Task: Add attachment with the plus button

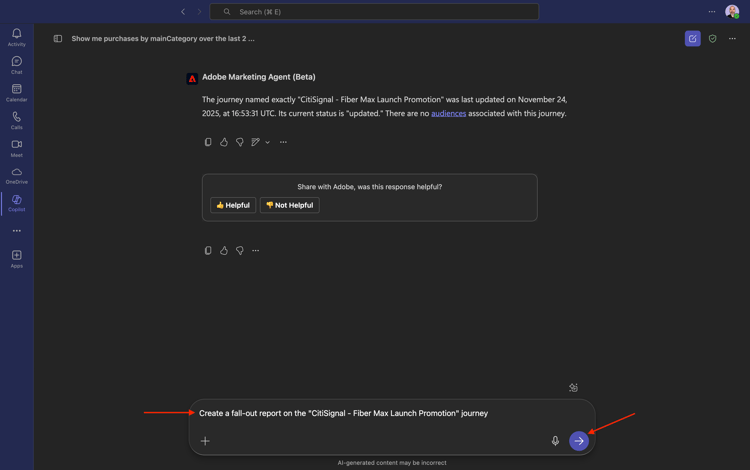Action: tap(205, 441)
